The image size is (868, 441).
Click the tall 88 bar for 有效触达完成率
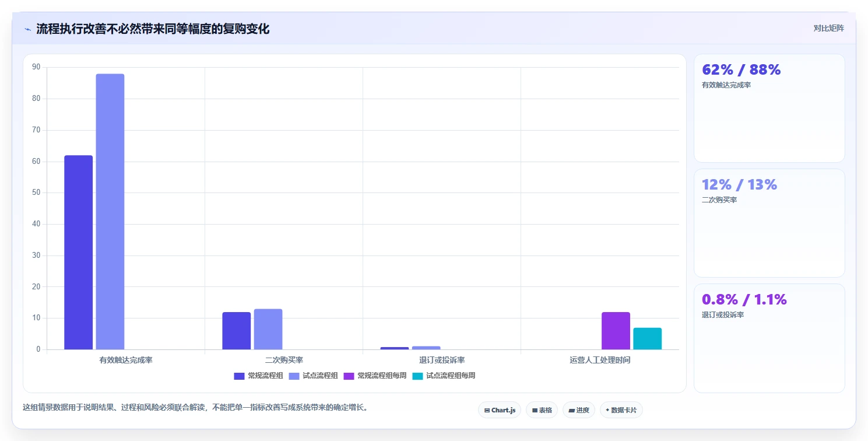coord(110,212)
